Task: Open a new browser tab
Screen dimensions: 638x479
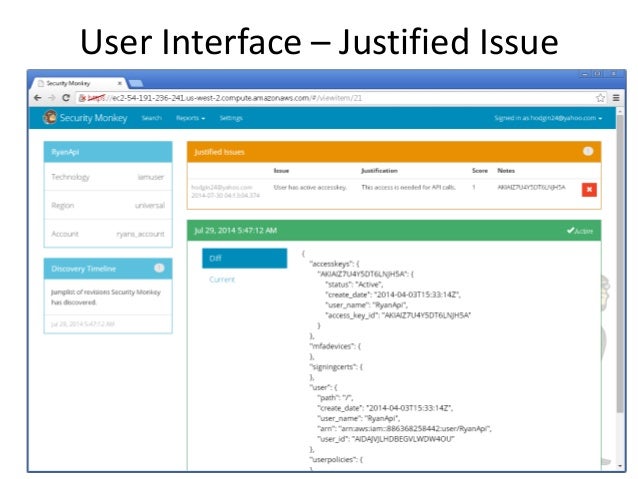Action: pos(135,83)
